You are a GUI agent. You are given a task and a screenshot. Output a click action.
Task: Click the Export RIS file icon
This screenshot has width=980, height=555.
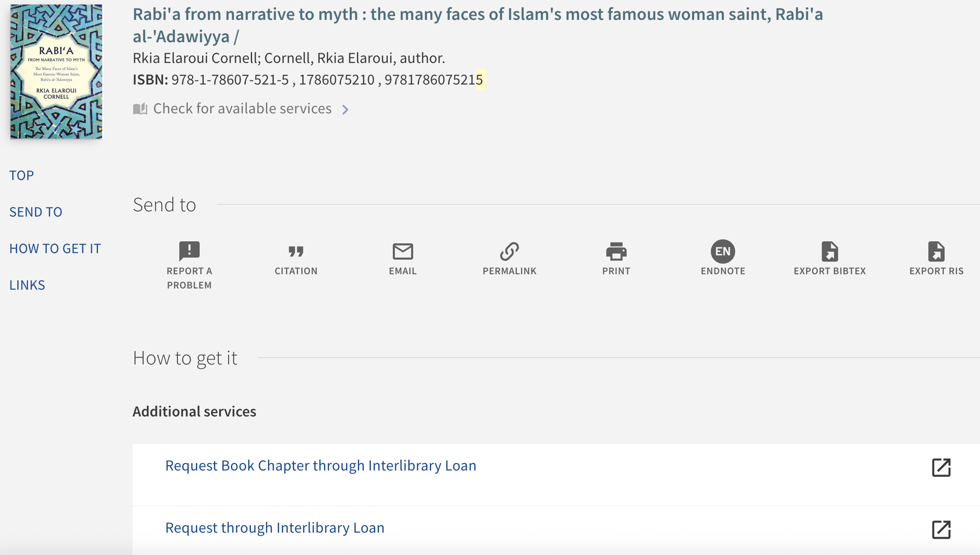pos(936,251)
